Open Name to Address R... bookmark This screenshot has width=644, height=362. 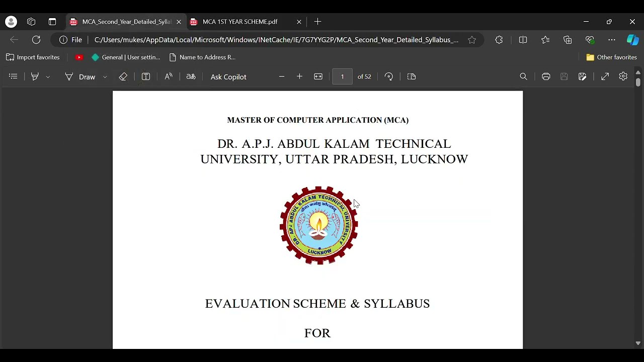202,57
